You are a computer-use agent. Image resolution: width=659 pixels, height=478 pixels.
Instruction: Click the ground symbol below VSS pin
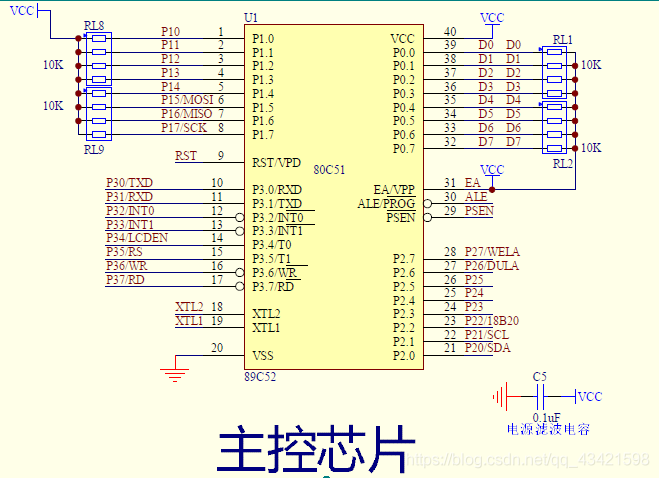pos(176,374)
